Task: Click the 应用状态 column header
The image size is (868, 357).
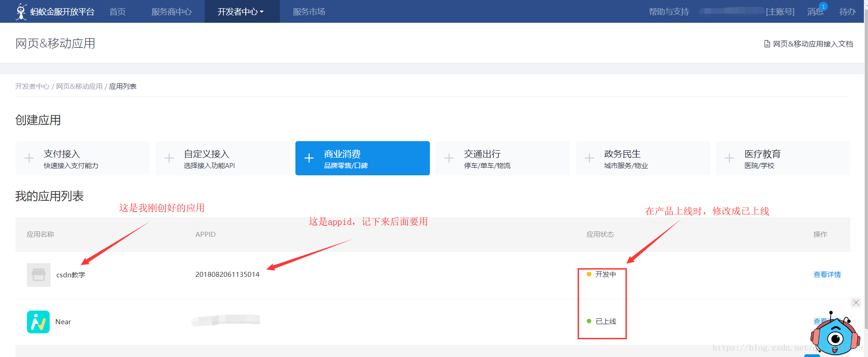Action: 600,234
